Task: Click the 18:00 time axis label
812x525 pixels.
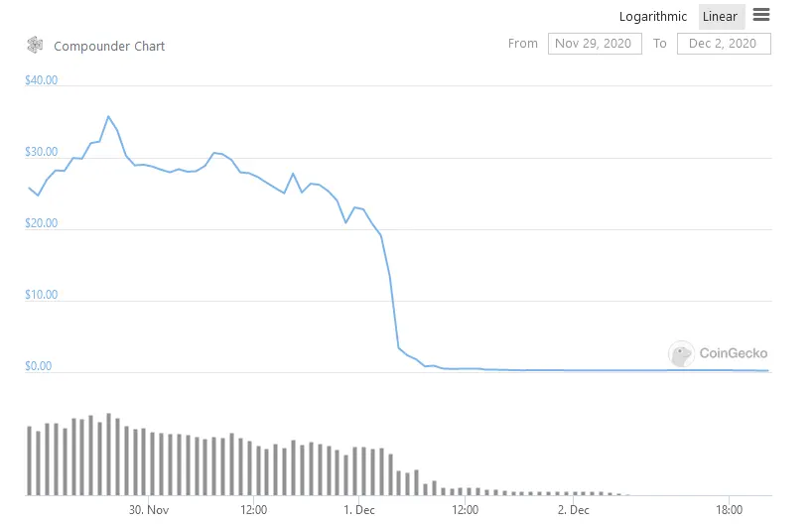Action: pos(729,510)
